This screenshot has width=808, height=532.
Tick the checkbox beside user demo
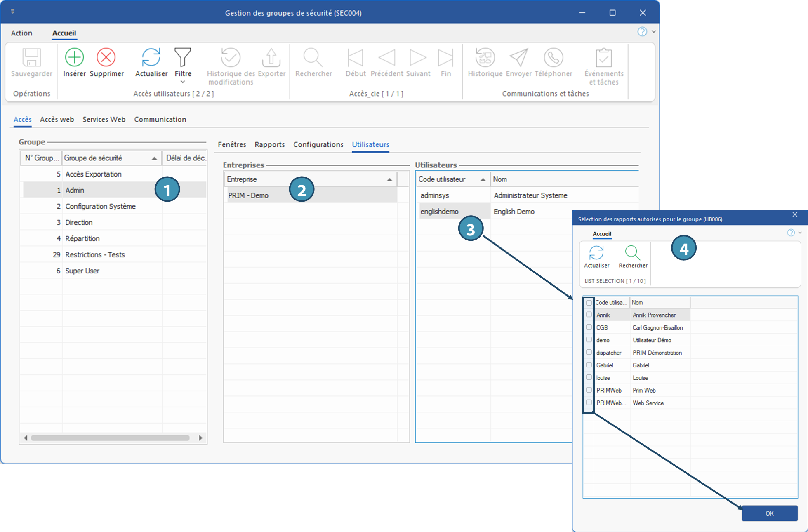pyautogui.click(x=589, y=340)
